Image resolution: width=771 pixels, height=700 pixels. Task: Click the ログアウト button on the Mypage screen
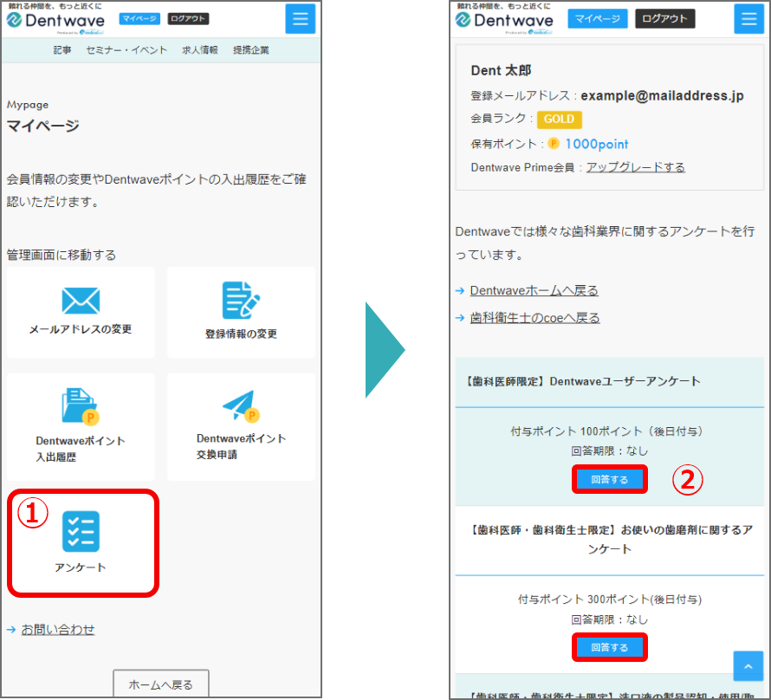[188, 19]
